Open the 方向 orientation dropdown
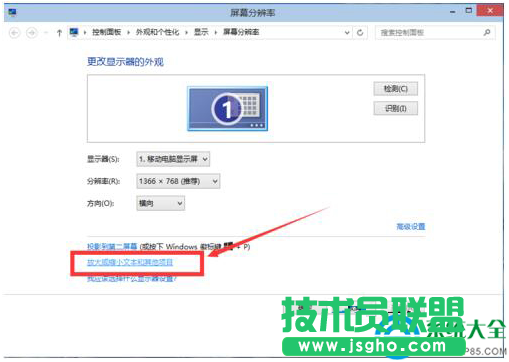This screenshot has height=362, width=509. pos(160,203)
